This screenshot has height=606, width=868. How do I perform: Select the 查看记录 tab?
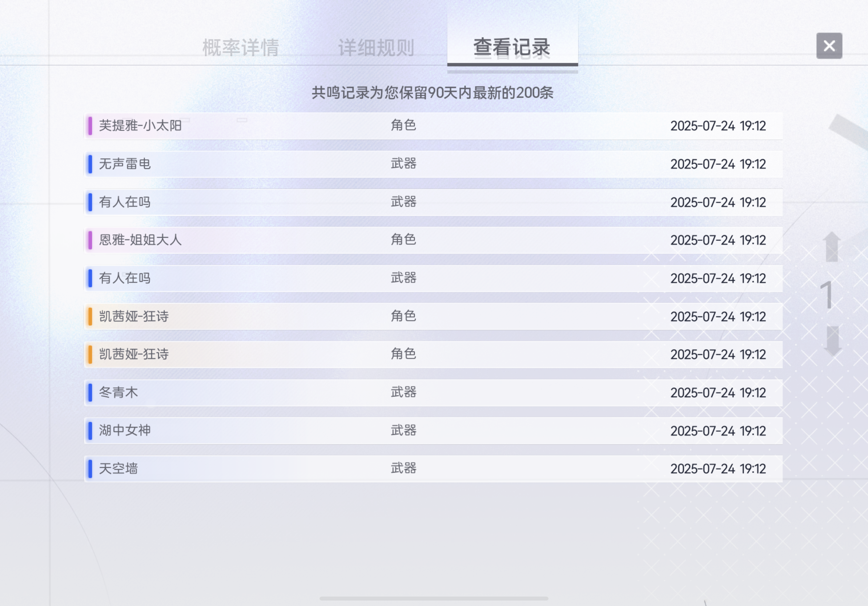coord(512,47)
